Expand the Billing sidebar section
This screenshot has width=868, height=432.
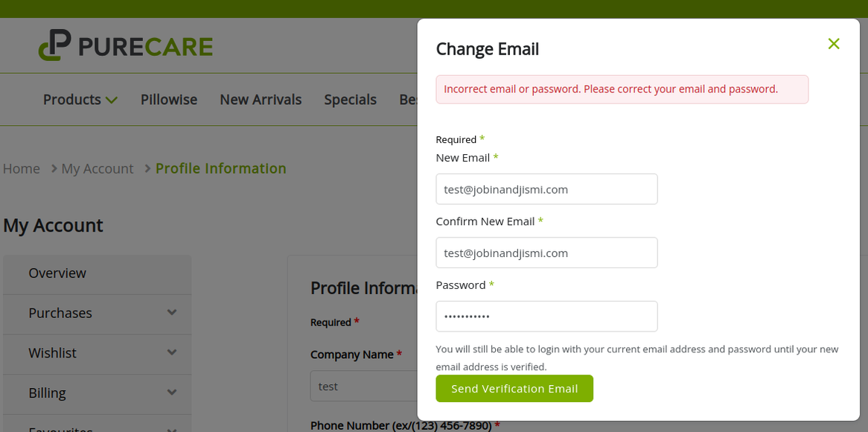tap(172, 393)
